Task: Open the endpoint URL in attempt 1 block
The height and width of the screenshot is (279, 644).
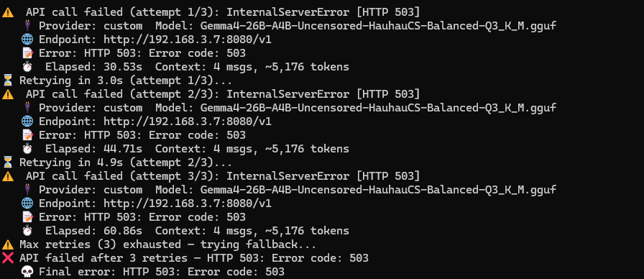Action: point(188,40)
